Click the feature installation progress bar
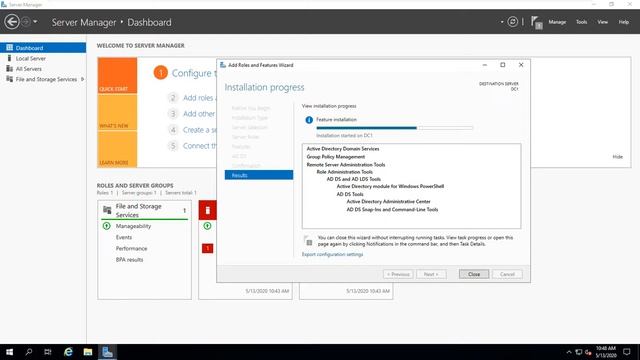The height and width of the screenshot is (360, 640). coord(394,128)
